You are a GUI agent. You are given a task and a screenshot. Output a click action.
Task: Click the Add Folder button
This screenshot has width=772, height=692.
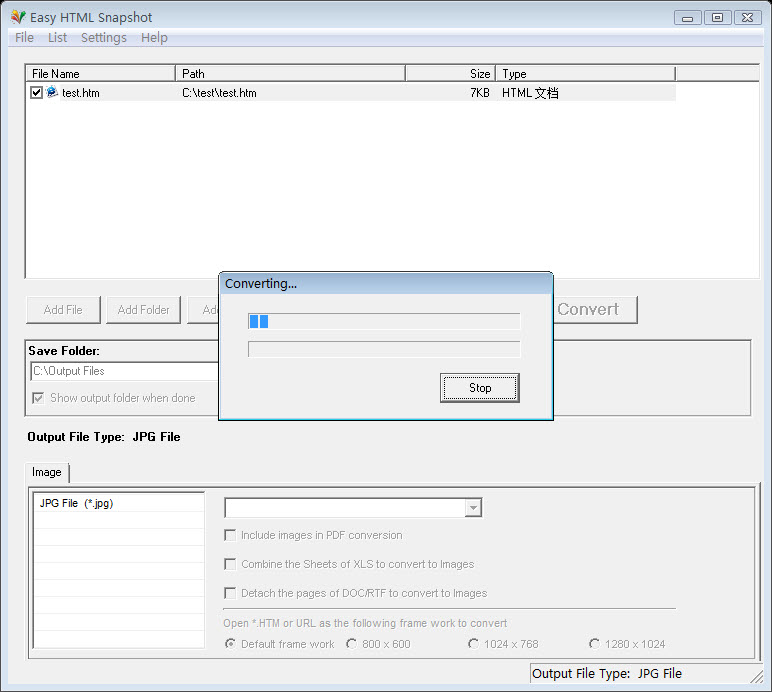click(x=143, y=310)
